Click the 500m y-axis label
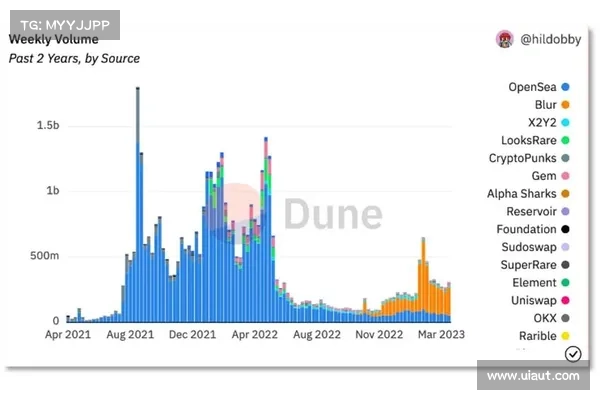 (45, 256)
